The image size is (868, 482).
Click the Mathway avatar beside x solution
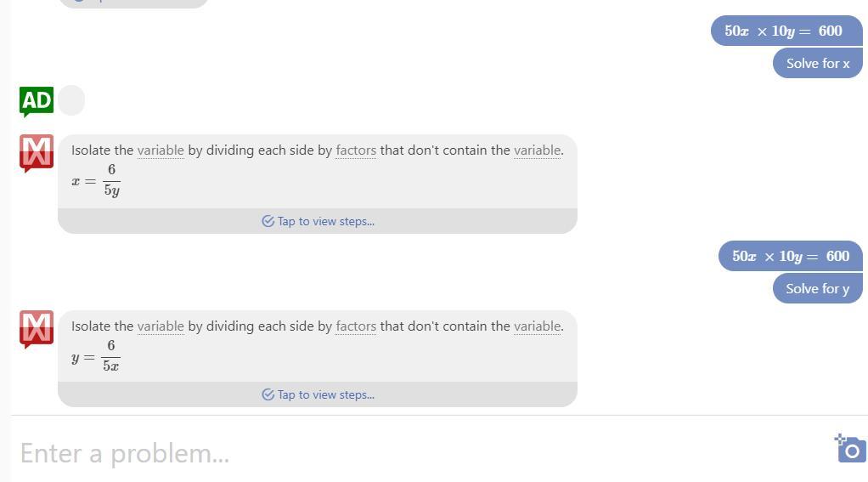pos(37,153)
